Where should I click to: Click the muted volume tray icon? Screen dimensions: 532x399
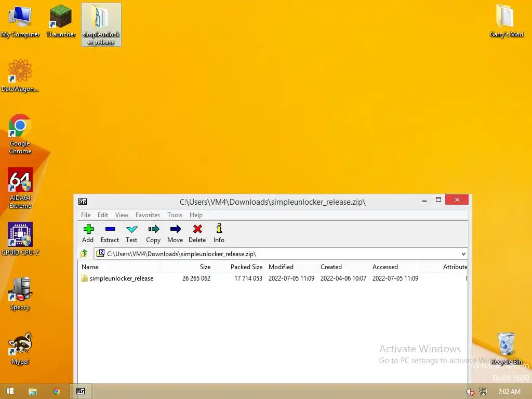point(470,392)
